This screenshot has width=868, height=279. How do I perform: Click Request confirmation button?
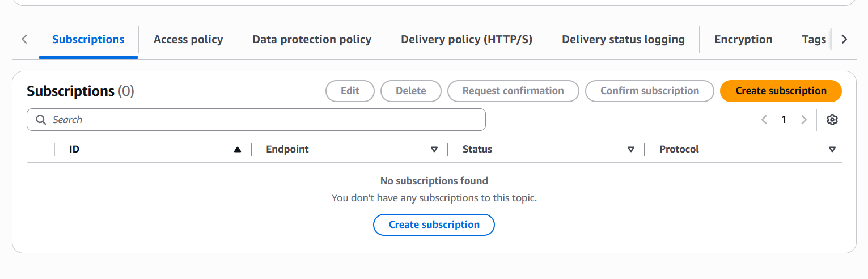513,91
